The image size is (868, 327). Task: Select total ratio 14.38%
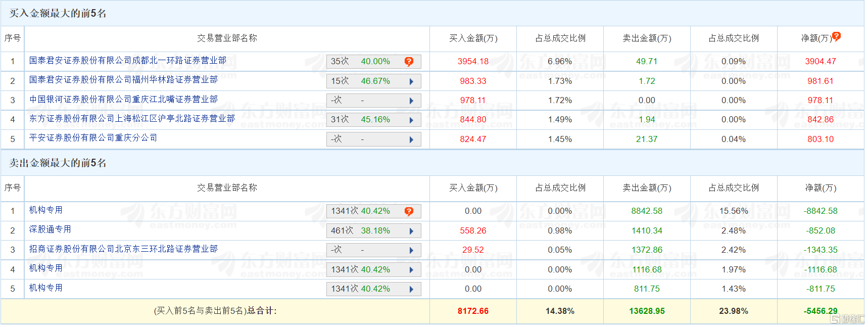pyautogui.click(x=560, y=311)
